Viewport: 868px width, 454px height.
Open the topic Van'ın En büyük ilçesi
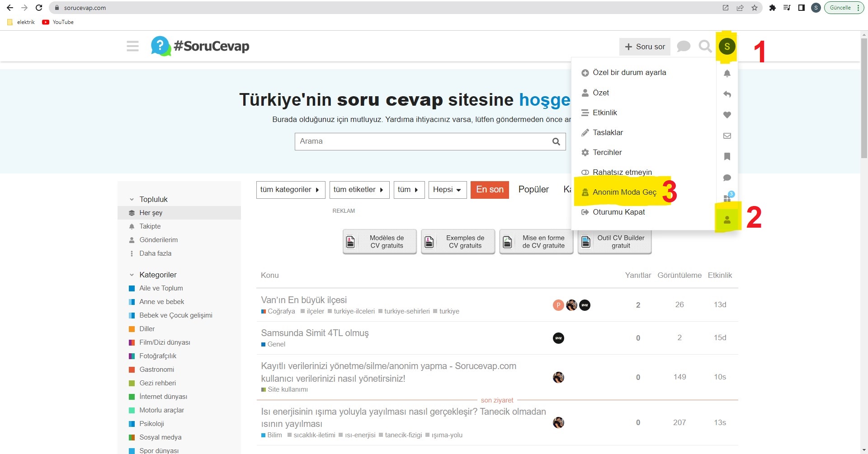303,300
